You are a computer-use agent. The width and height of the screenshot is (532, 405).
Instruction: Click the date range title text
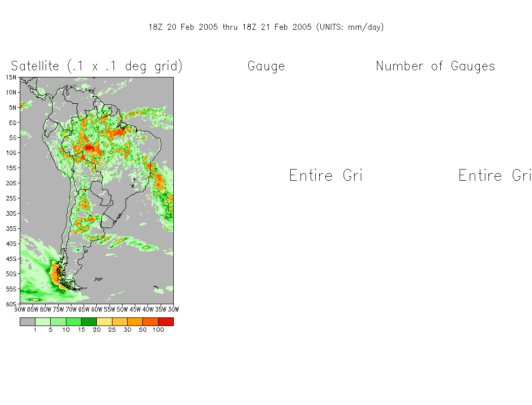coord(266,27)
